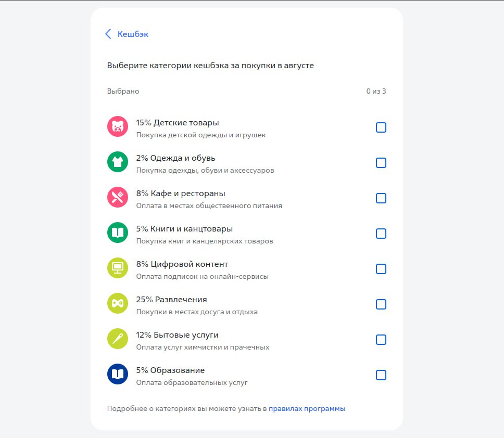Tick the 5% Образование checkbox
Screen dimensions: 504x438
381,375
